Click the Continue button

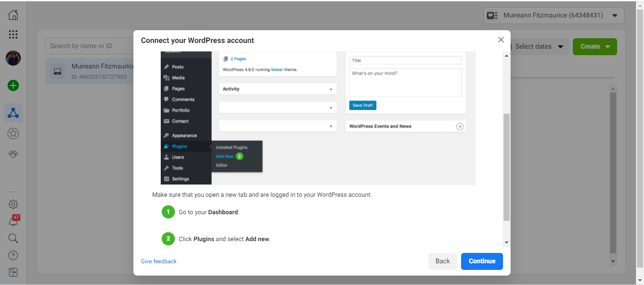click(x=482, y=261)
